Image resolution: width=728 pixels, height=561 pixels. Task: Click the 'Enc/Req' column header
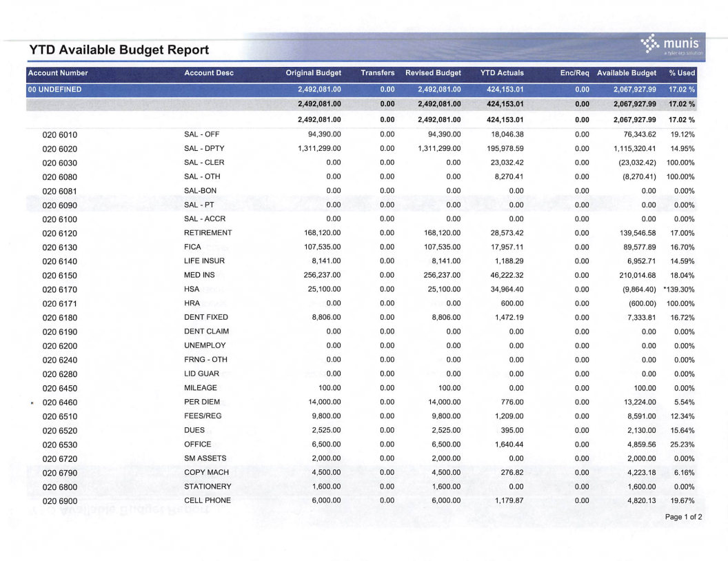(575, 73)
